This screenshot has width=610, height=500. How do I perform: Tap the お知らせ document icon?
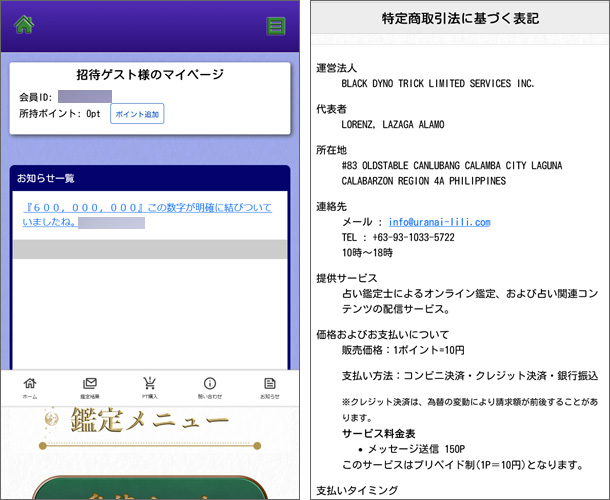pyautogui.click(x=270, y=387)
